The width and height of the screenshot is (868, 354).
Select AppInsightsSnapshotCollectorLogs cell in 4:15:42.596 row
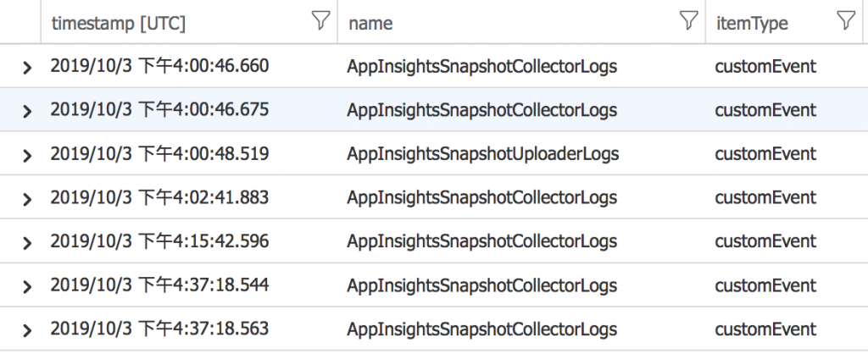pos(481,241)
